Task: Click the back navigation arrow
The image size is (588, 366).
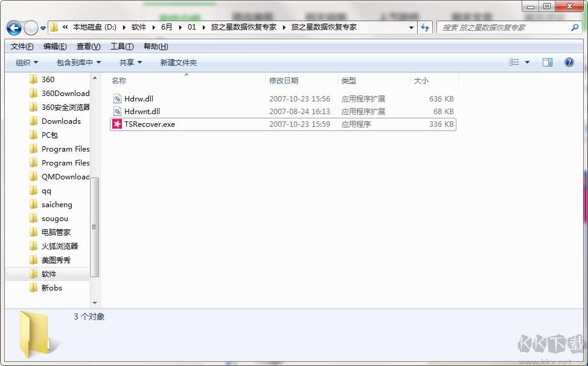Action: tap(13, 28)
